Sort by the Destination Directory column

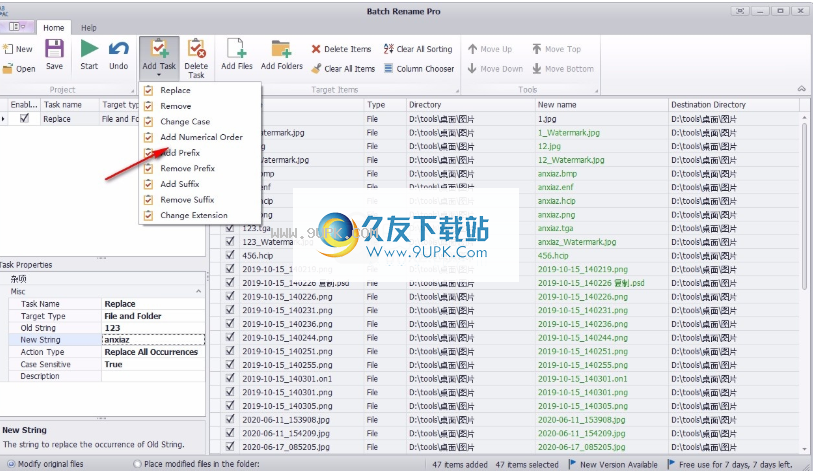(x=734, y=105)
